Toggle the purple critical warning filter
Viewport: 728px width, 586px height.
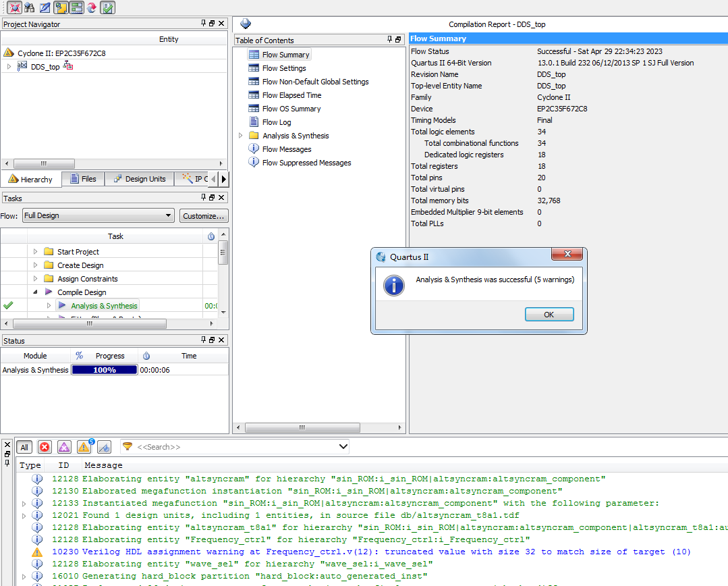click(64, 447)
